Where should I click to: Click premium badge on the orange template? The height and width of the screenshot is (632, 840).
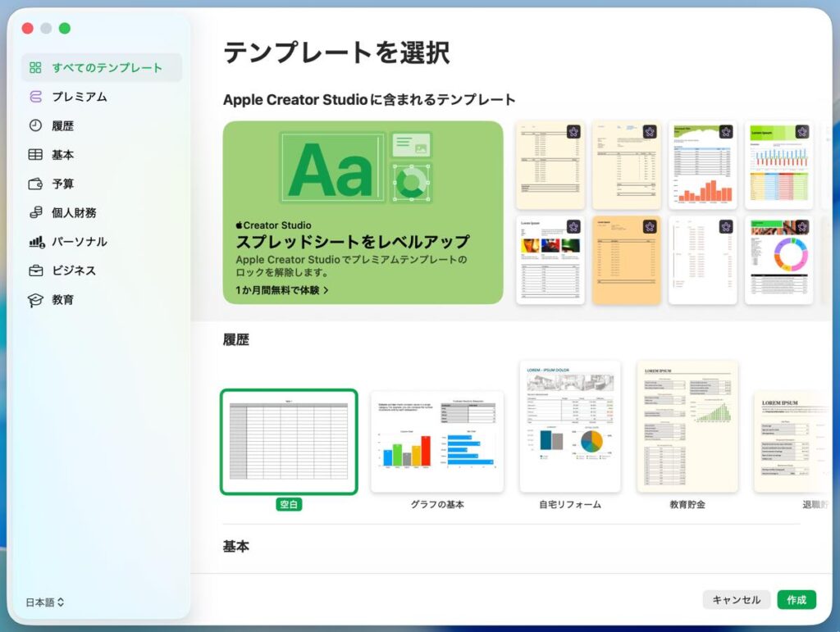click(650, 227)
